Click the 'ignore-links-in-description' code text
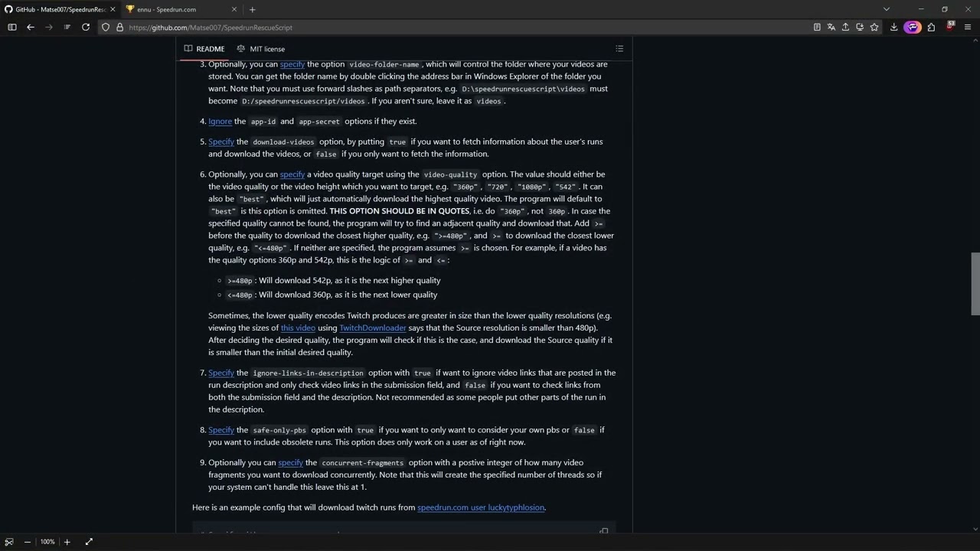This screenshot has height=551, width=980. click(x=309, y=373)
